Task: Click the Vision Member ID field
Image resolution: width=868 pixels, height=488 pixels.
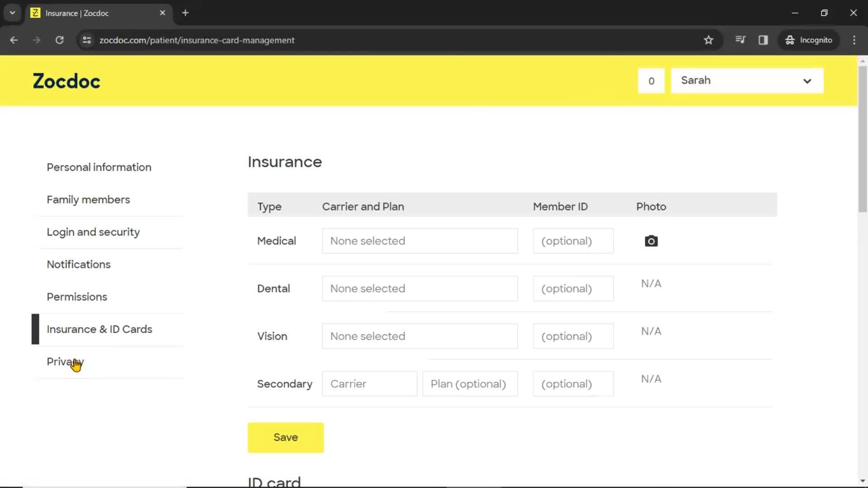Action: [573, 336]
